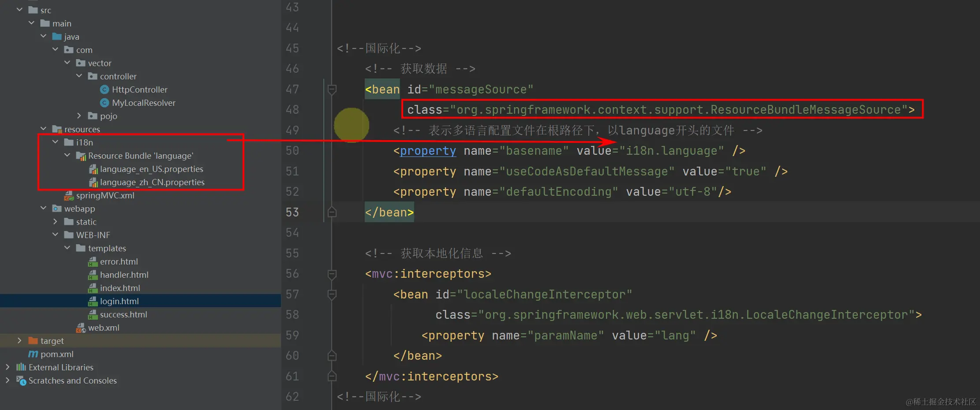Click the Scratches and Consoles icon
980x410 pixels.
click(21, 380)
